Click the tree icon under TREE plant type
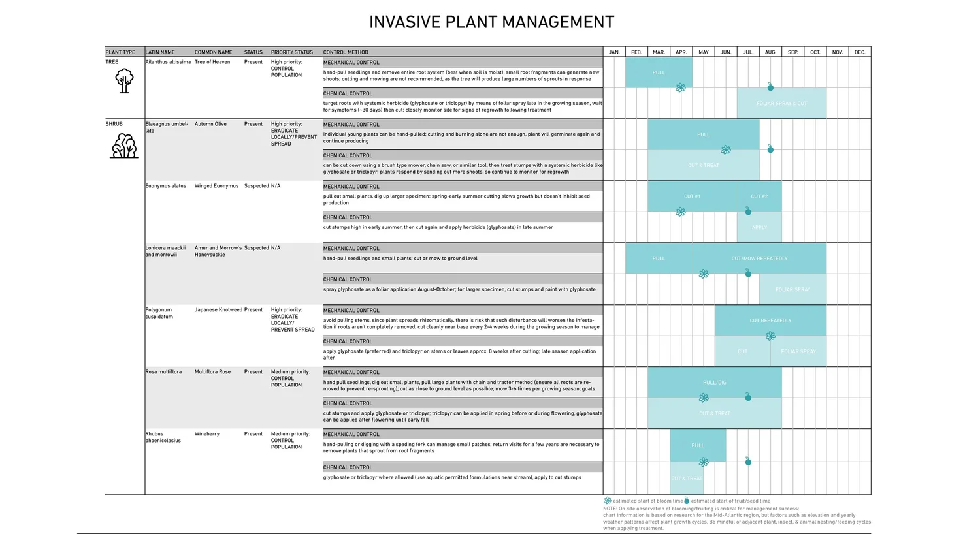Image resolution: width=980 pixels, height=534 pixels. [124, 82]
